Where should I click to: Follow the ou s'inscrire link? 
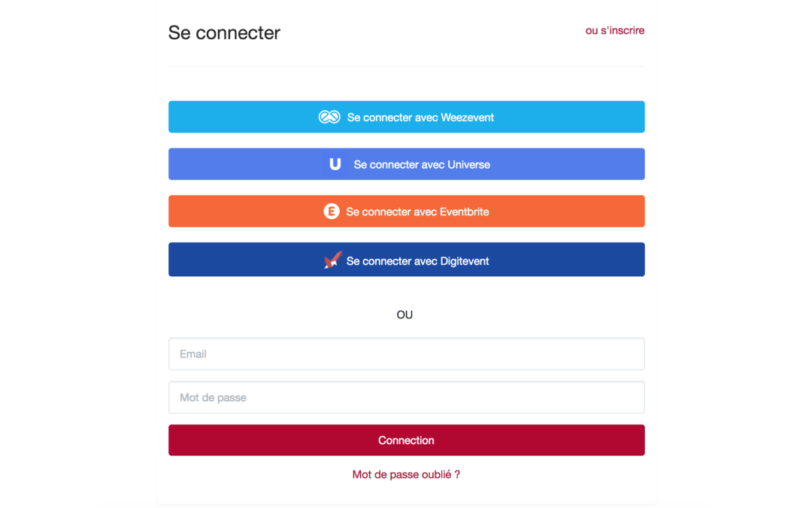click(x=615, y=31)
